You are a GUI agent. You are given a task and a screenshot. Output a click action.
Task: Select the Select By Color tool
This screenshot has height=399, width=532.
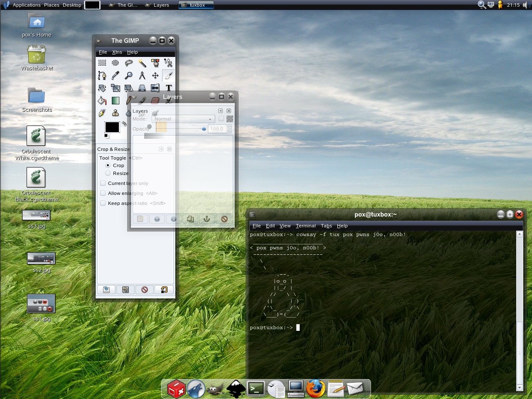coord(155,63)
